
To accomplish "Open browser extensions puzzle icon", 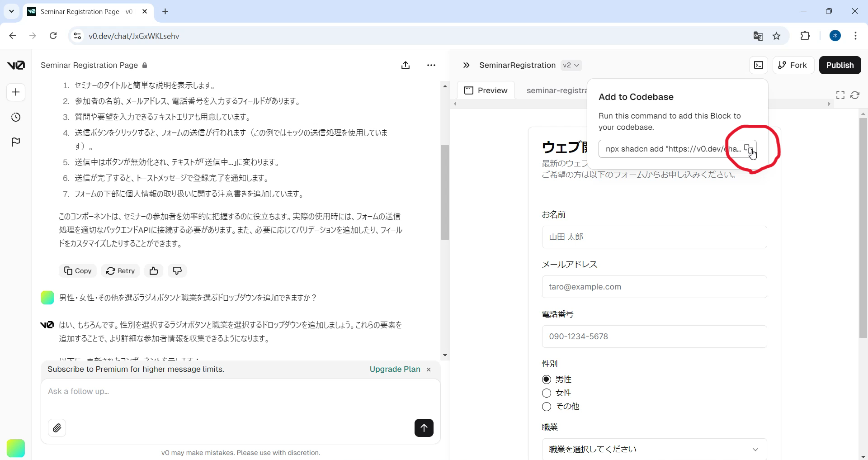I will [805, 36].
